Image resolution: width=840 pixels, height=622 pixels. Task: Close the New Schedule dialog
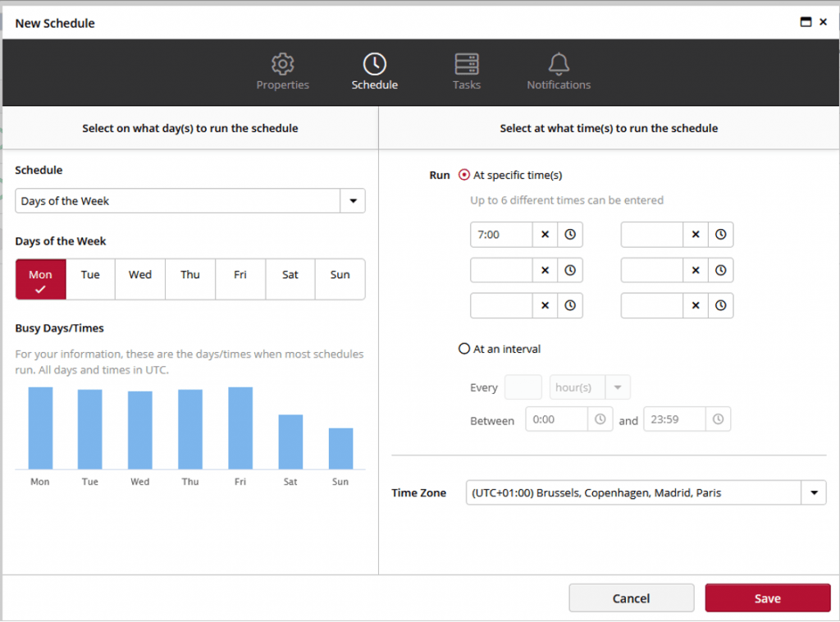pos(824,22)
